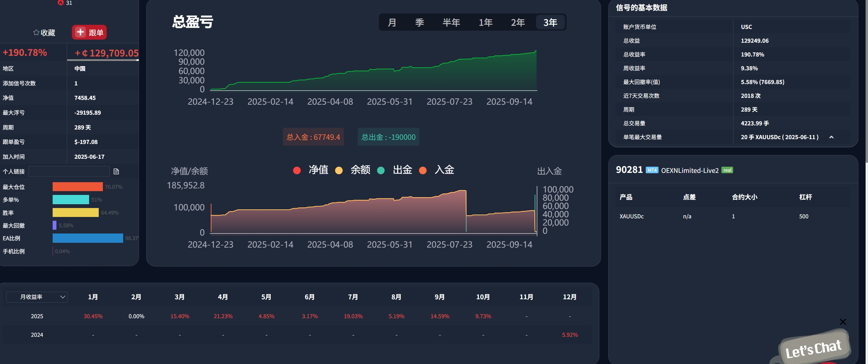Toggle the 入金 series in the chart legend
The height and width of the screenshot is (364, 868).
coord(437,170)
